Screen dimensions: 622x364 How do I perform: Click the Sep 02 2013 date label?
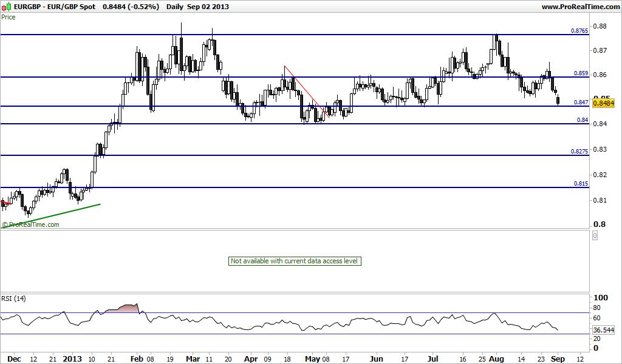click(x=208, y=7)
